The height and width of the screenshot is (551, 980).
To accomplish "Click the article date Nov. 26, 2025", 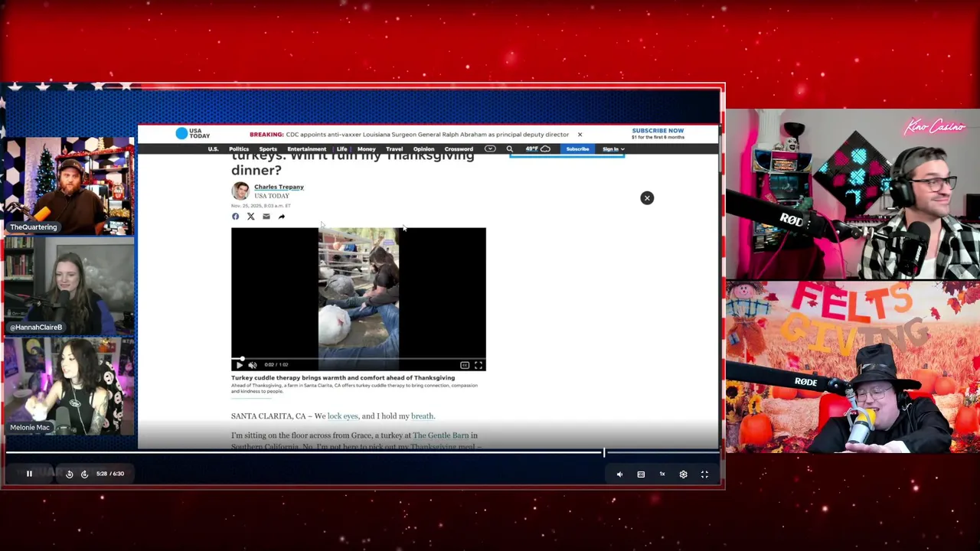I will pyautogui.click(x=261, y=206).
